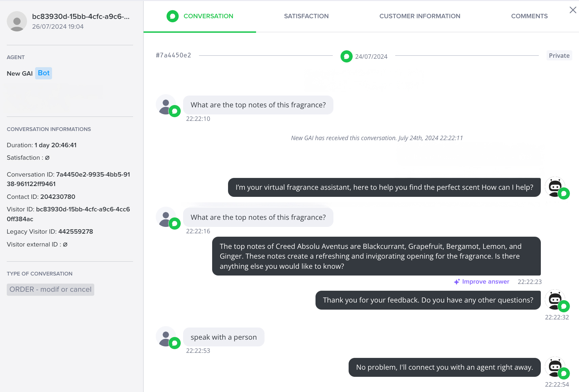The image size is (579, 392).
Task: Click the user avatar next to 'speak with a person'
Action: click(x=166, y=336)
